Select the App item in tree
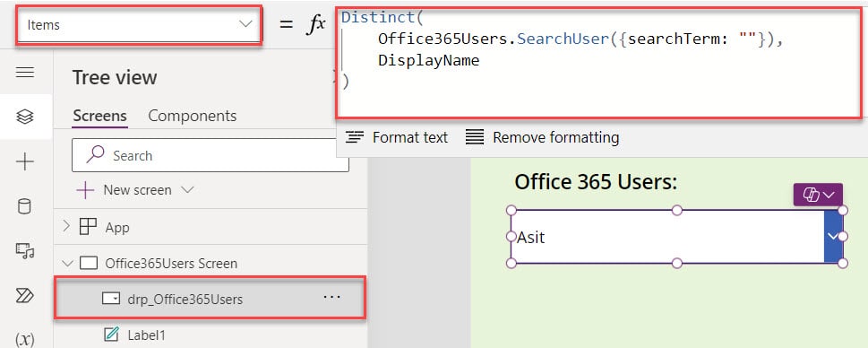This screenshot has height=348, width=868. pos(210,227)
